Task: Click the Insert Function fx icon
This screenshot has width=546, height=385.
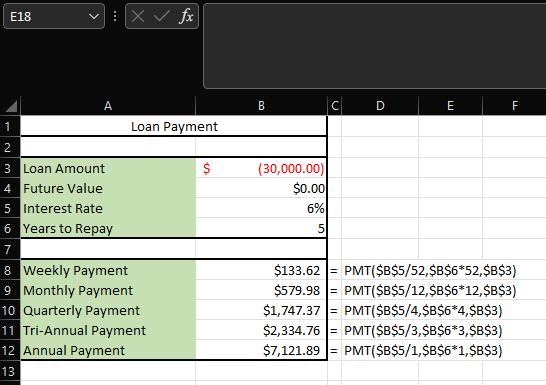Action: pos(186,16)
